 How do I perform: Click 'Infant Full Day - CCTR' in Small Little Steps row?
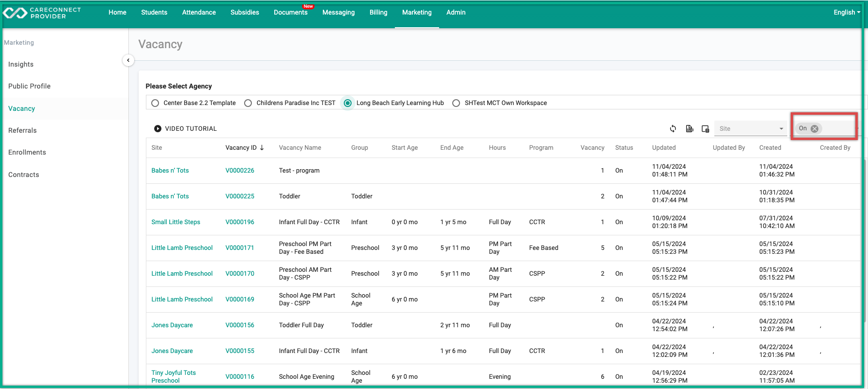309,222
